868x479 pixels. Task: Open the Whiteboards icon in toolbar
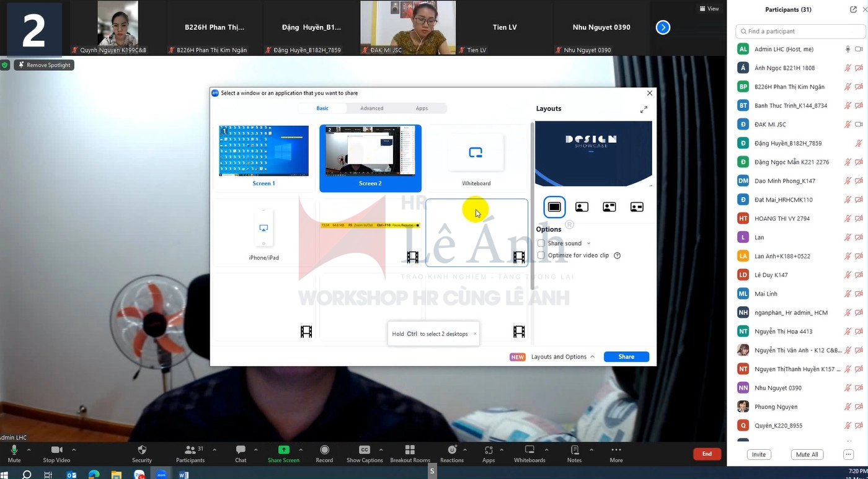529,450
